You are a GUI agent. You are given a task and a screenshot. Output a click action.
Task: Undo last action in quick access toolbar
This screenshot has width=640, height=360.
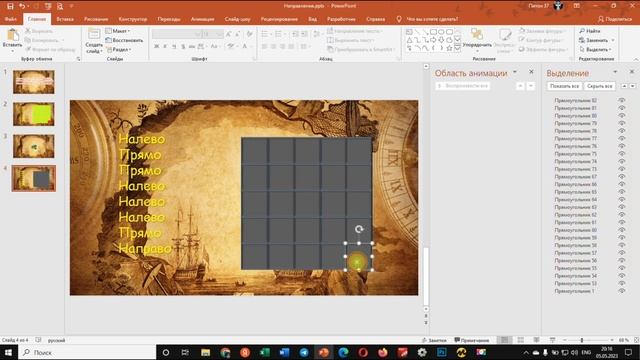[x=22, y=6]
